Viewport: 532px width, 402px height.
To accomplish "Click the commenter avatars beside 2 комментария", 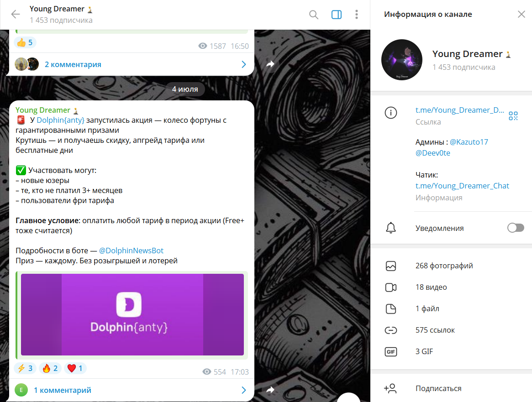I will click(27, 64).
